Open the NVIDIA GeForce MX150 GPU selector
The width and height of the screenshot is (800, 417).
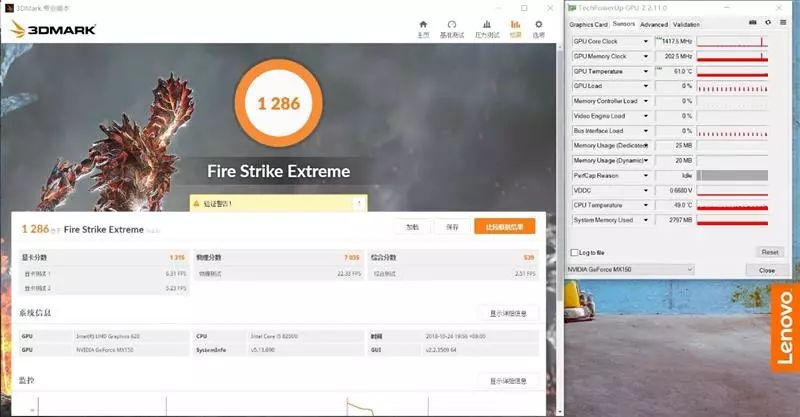[x=631, y=269]
